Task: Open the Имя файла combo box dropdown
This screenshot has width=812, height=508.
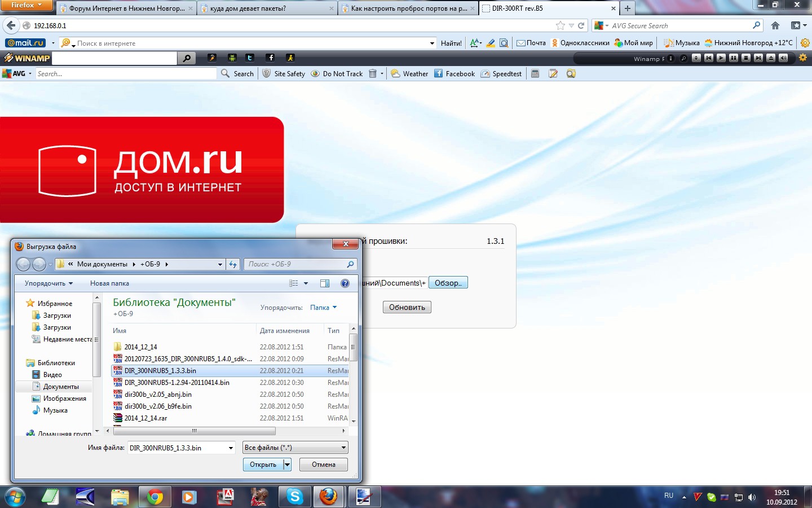Action: coord(231,448)
